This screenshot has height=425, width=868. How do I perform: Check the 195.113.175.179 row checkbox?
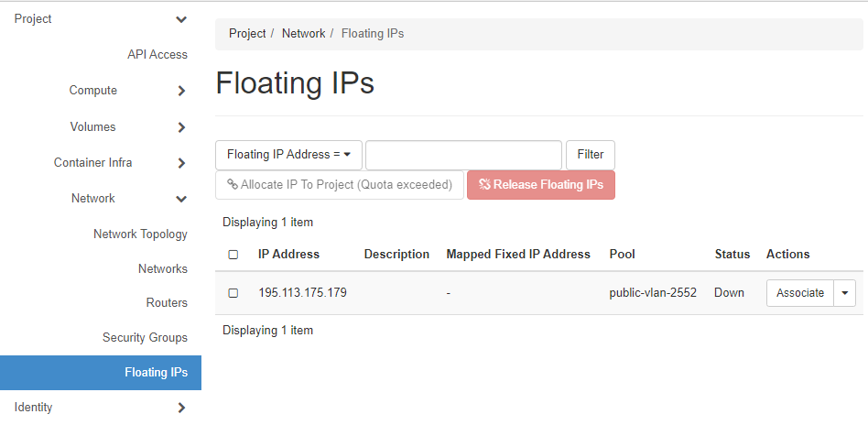[x=233, y=293]
